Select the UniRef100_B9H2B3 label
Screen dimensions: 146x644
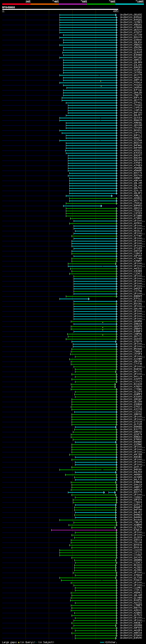(x=131, y=67)
